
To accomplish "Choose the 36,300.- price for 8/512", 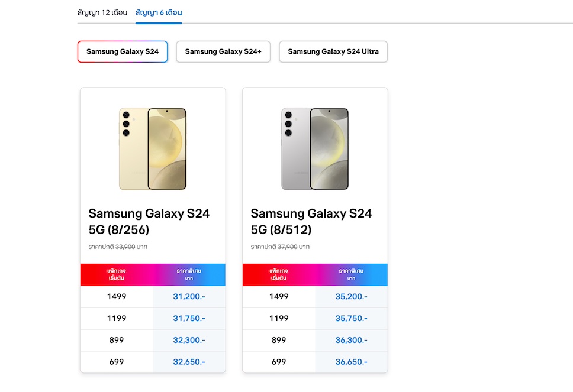I will point(352,341).
